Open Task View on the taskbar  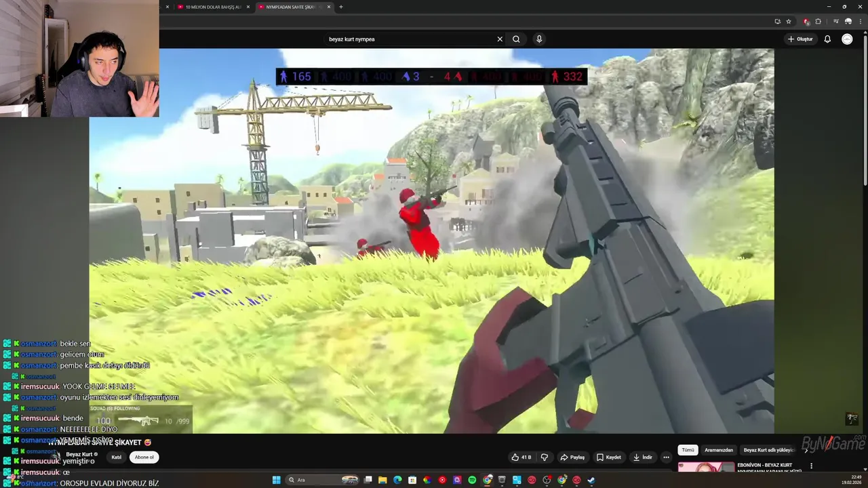(368, 480)
